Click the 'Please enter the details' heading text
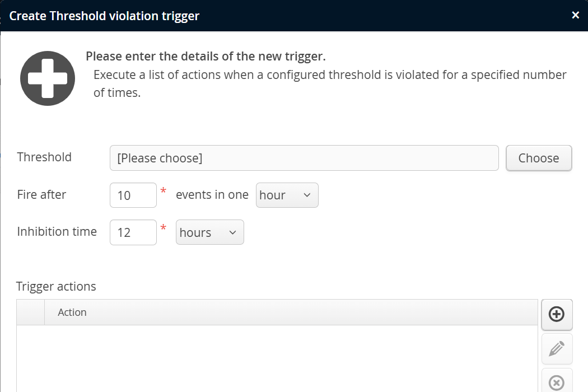The image size is (588, 392). [x=206, y=57]
